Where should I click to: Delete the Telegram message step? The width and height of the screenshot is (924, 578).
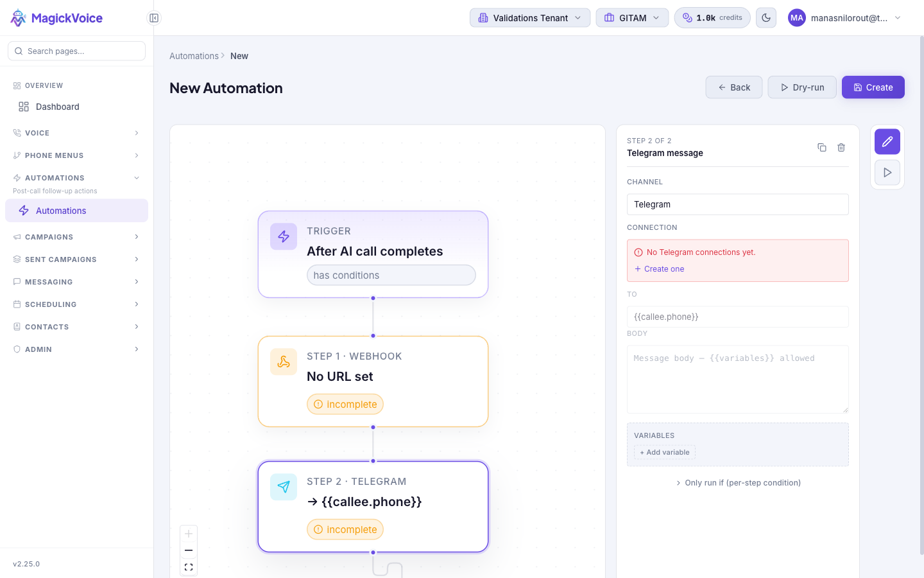click(841, 147)
